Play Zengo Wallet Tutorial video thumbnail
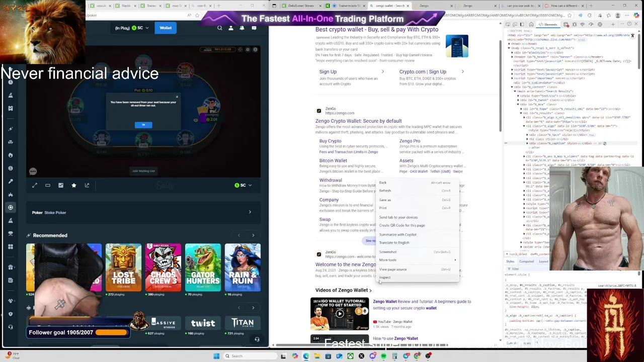 (x=340, y=314)
